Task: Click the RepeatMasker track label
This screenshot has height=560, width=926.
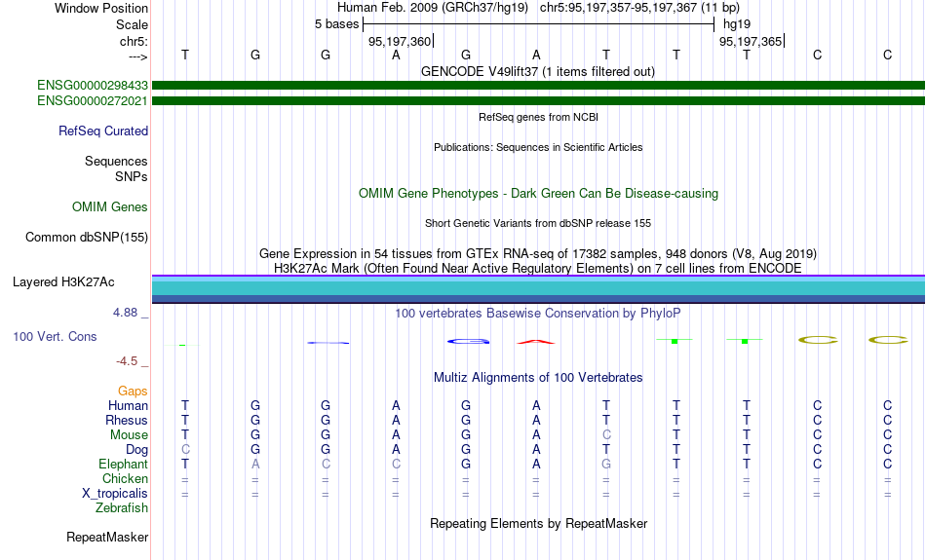Action: [107, 537]
